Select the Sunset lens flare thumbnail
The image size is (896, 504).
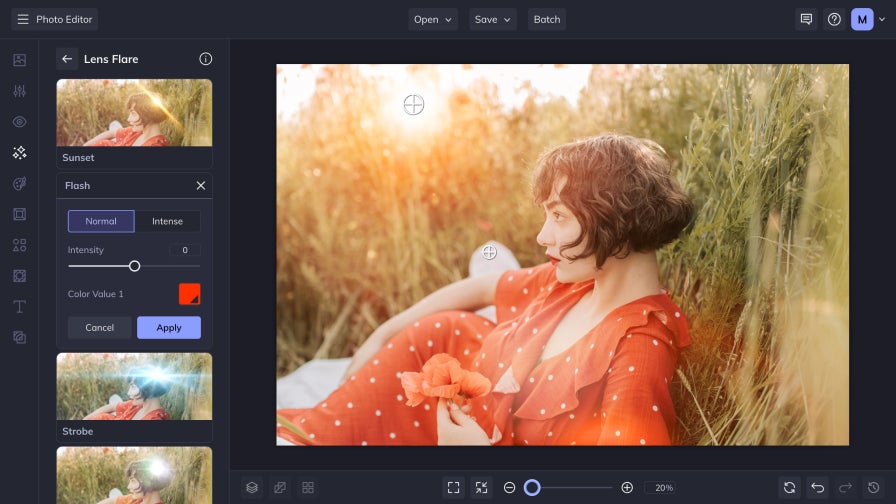pyautogui.click(x=134, y=113)
